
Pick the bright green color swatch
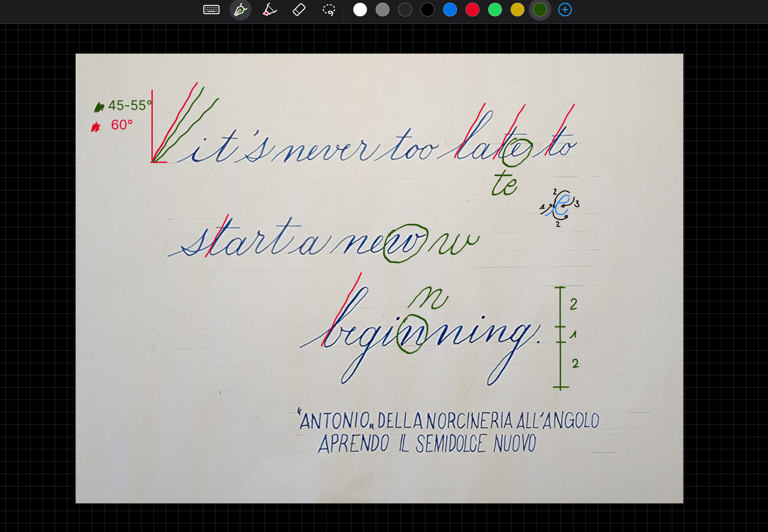[495, 10]
